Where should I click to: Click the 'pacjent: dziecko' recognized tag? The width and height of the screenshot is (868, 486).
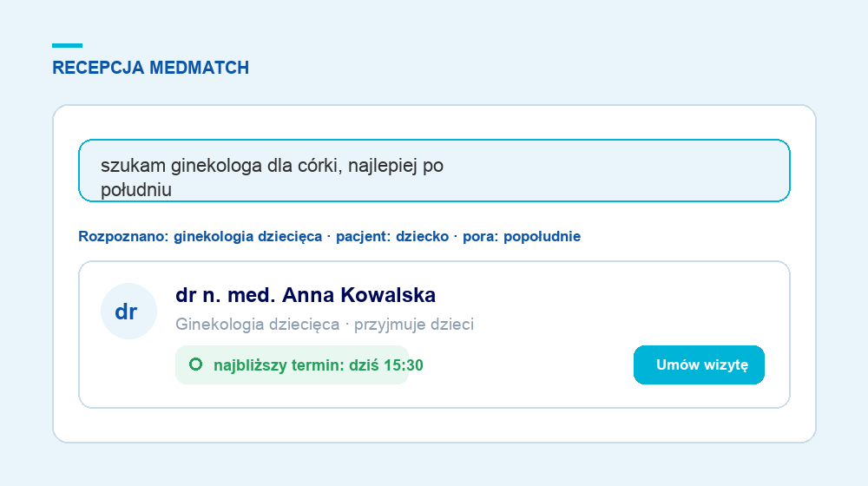[x=392, y=236]
